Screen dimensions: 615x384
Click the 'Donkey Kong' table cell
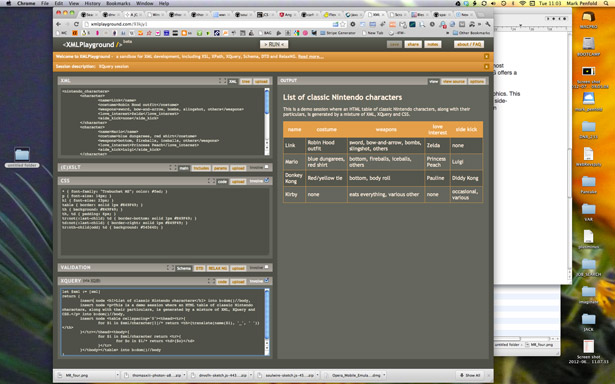294,178
